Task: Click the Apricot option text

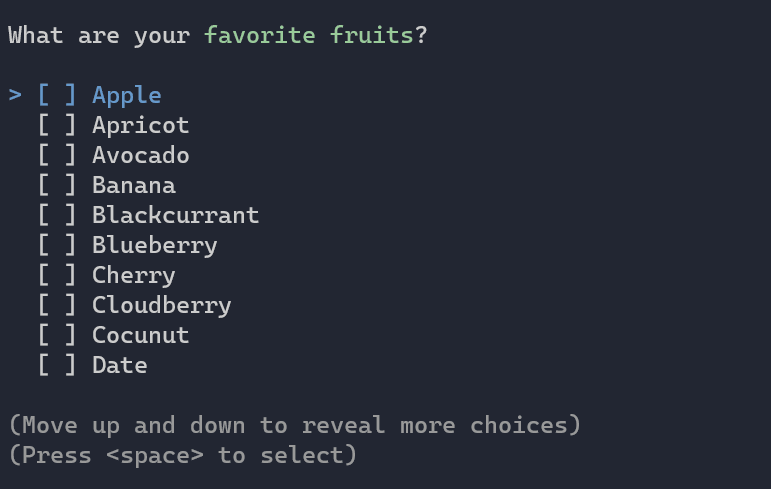Action: 140,126
